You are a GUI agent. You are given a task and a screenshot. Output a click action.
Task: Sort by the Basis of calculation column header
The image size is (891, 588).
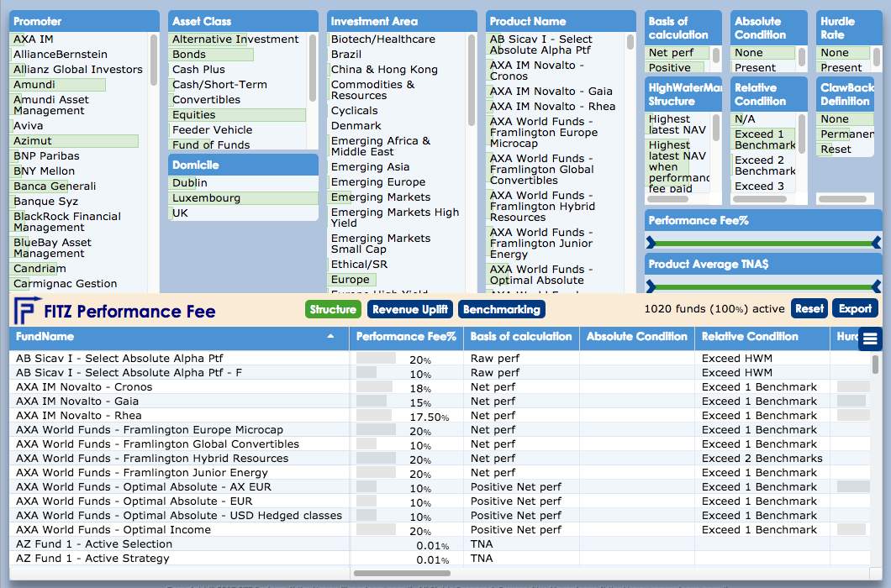tap(521, 337)
